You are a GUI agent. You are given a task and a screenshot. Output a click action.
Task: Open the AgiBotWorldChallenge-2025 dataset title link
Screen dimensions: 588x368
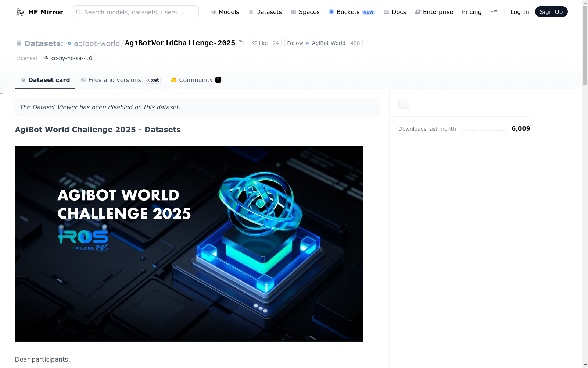(180, 43)
